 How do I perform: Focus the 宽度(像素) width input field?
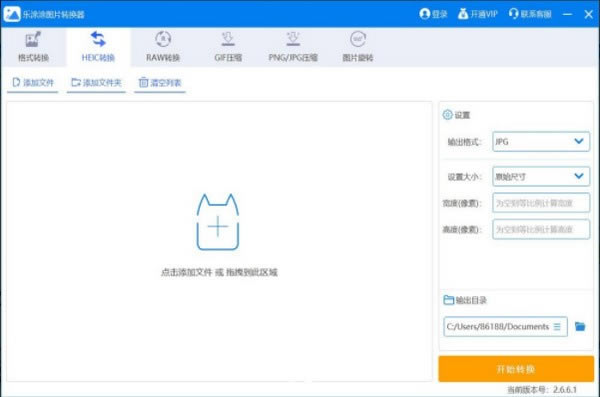click(x=541, y=203)
